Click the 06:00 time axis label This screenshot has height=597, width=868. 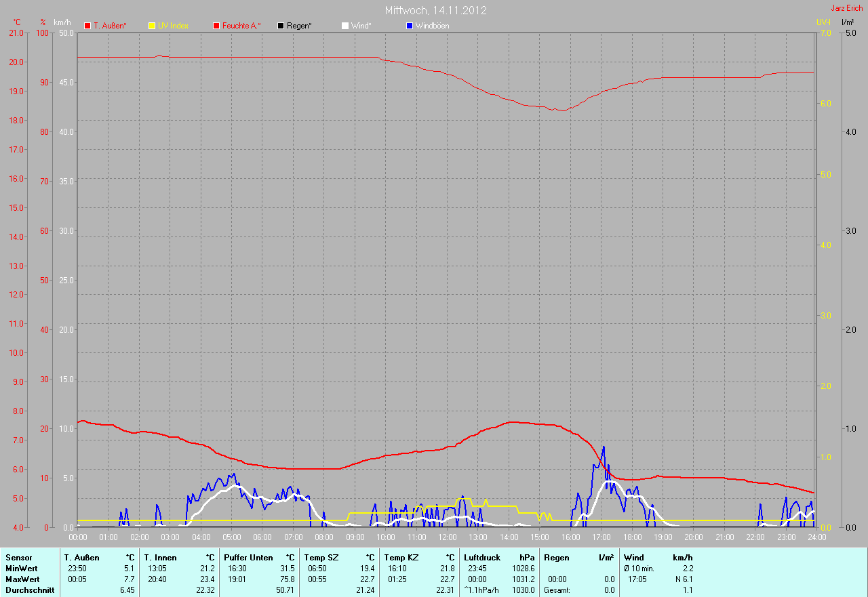pos(262,537)
